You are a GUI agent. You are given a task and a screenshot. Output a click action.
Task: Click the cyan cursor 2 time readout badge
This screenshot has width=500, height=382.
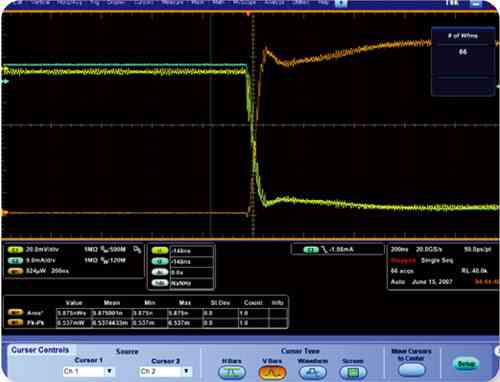click(160, 262)
